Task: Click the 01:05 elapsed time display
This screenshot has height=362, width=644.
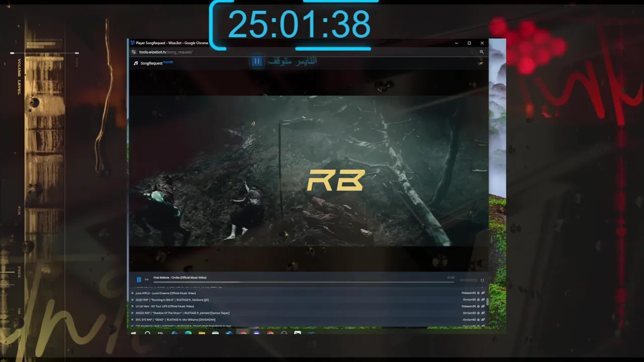Action: [x=451, y=278]
